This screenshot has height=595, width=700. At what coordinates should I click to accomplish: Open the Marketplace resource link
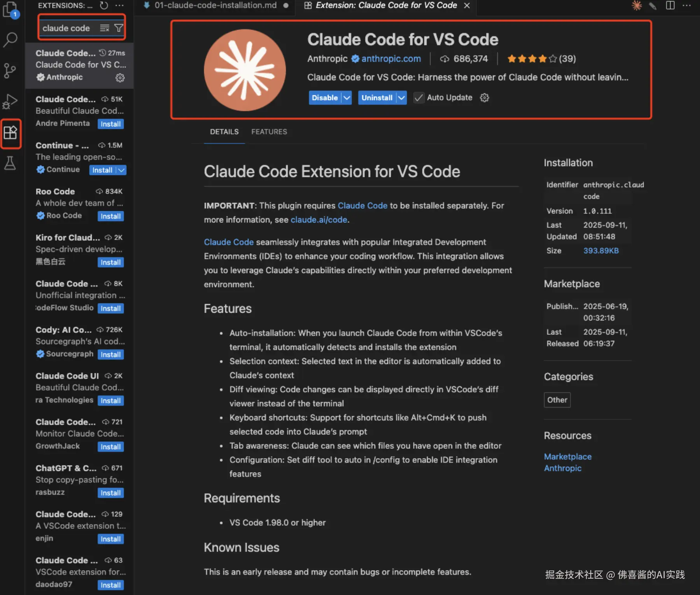pos(568,457)
